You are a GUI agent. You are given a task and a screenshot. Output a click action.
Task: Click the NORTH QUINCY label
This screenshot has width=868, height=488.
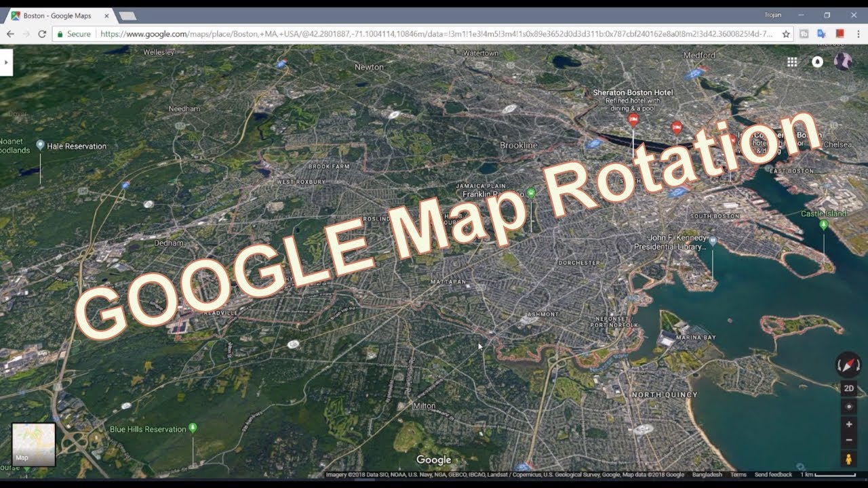click(x=665, y=394)
